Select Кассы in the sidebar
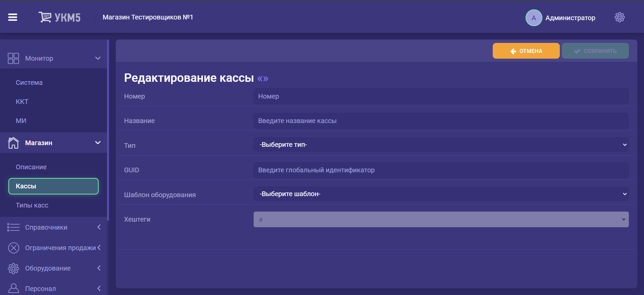Viewport: 644px width, 295px height. tap(53, 186)
